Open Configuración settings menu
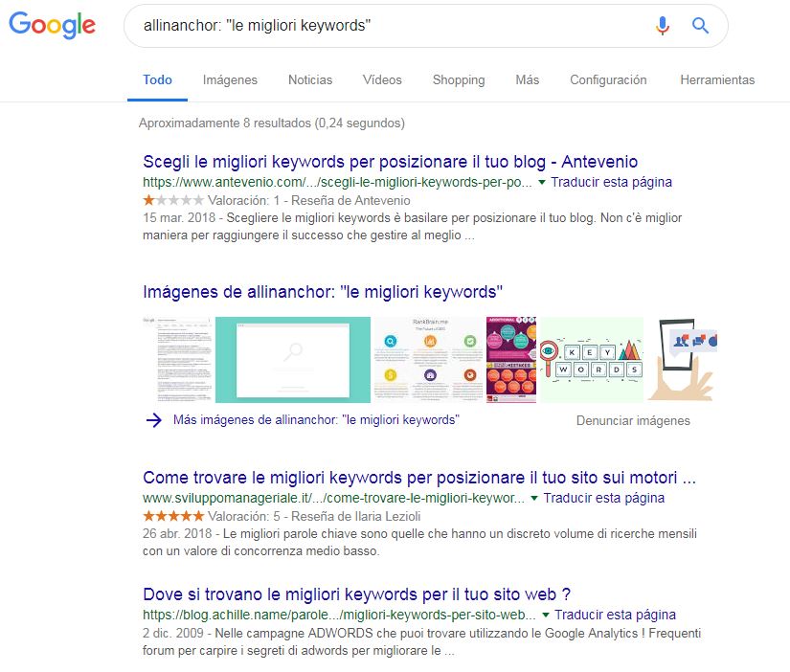790x672 pixels. tap(608, 80)
